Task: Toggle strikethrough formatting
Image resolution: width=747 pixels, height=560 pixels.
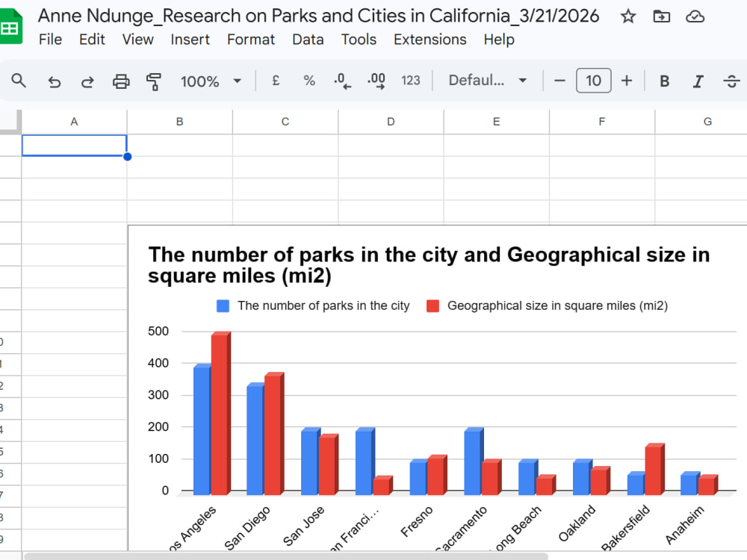Action: [x=731, y=81]
